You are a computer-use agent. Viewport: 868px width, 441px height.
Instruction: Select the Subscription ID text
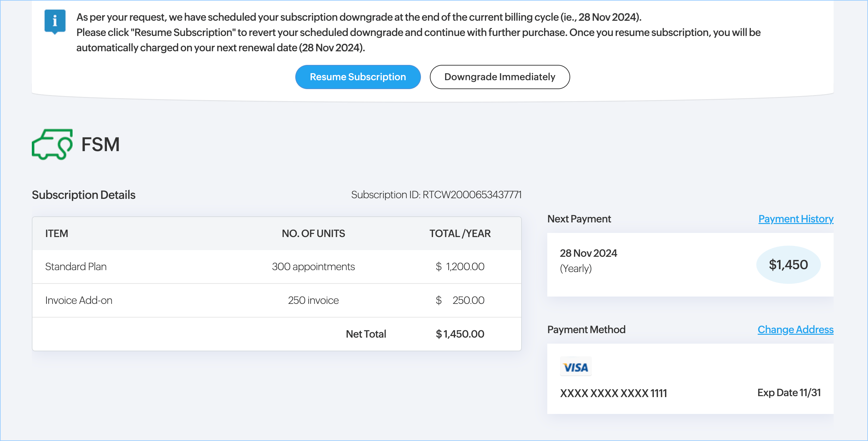point(436,195)
